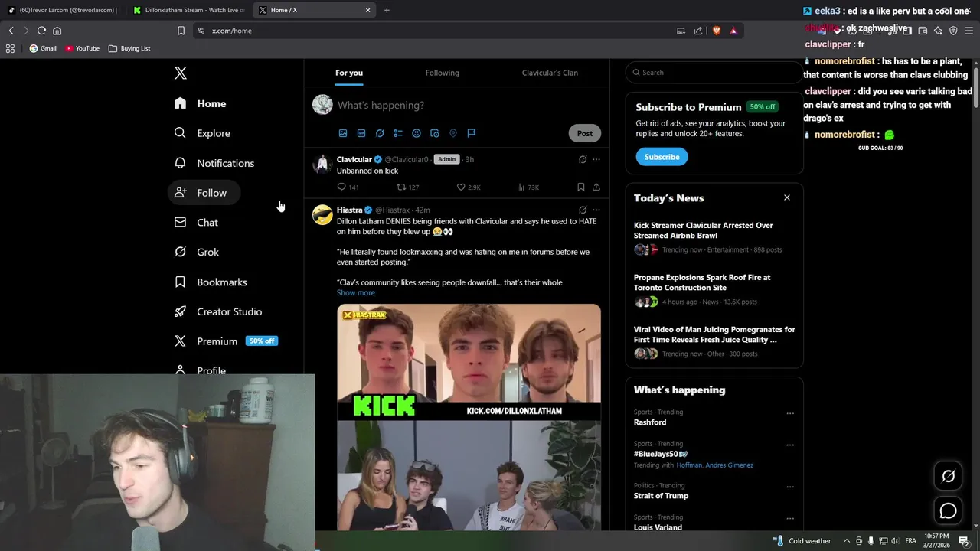Ask Grok about Clavicular's post
Image resolution: width=980 pixels, height=551 pixels.
point(583,159)
